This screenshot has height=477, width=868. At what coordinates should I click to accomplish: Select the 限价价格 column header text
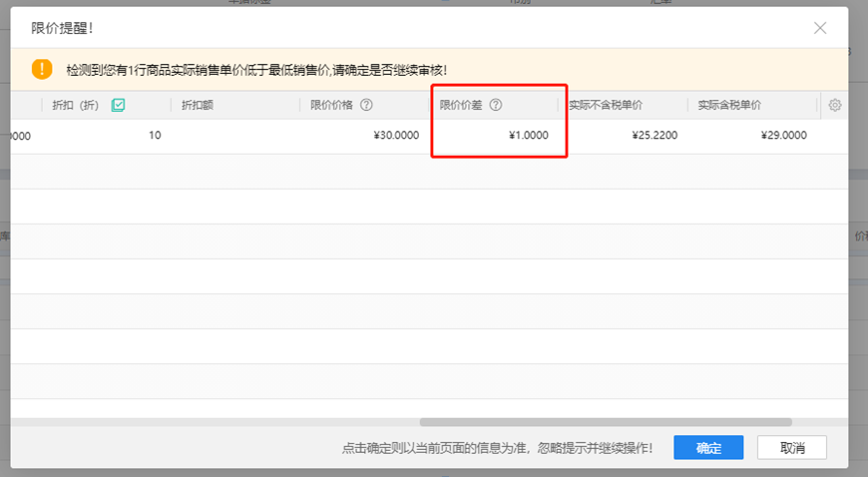[331, 105]
